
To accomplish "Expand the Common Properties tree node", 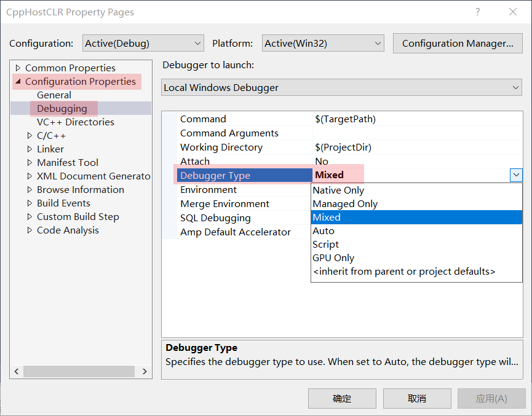I will tap(18, 68).
